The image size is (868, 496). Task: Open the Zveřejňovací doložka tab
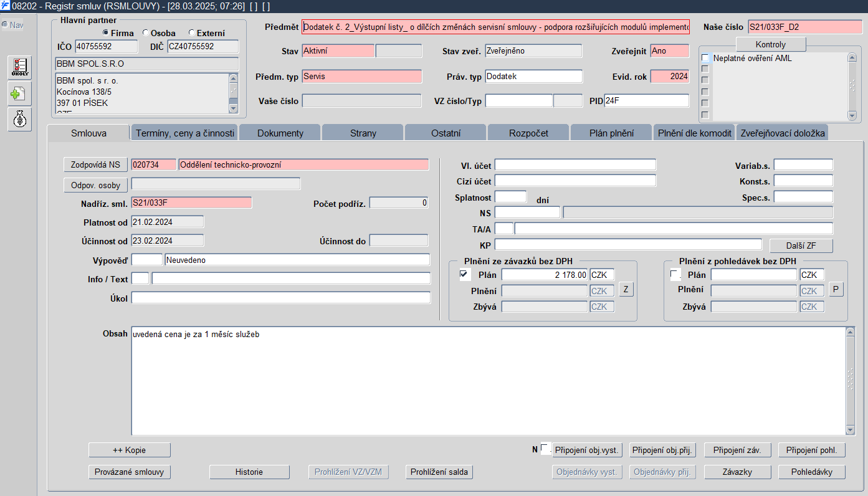pos(783,133)
